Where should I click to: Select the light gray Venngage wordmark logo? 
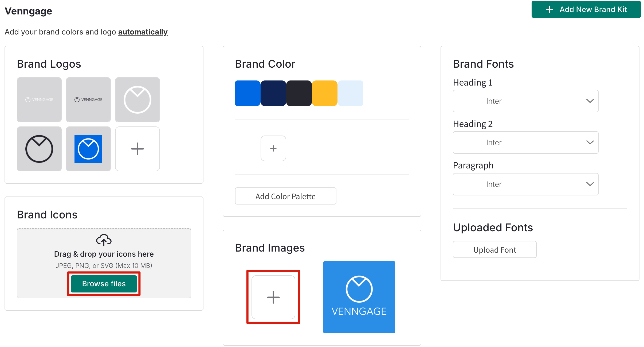[39, 99]
